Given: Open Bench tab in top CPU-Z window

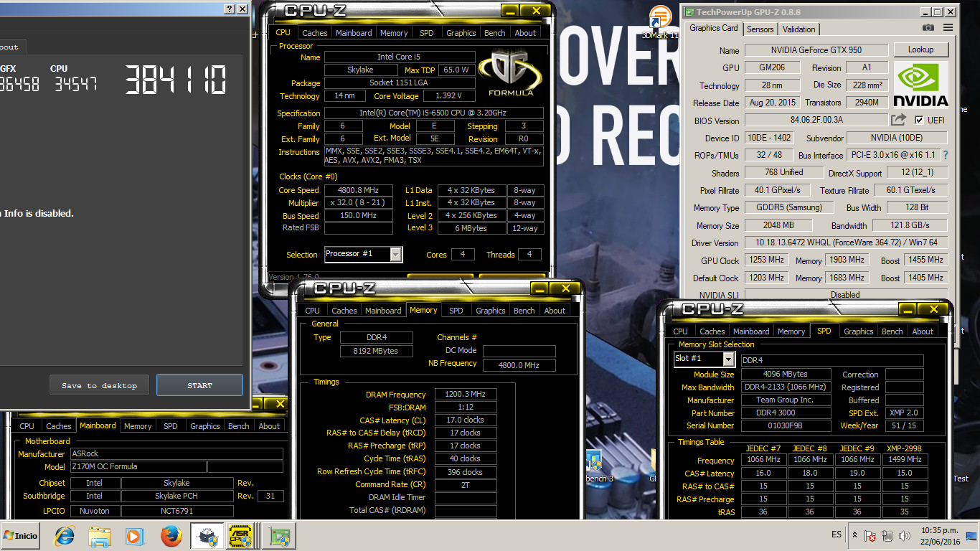Looking at the screenshot, I should [x=494, y=33].
